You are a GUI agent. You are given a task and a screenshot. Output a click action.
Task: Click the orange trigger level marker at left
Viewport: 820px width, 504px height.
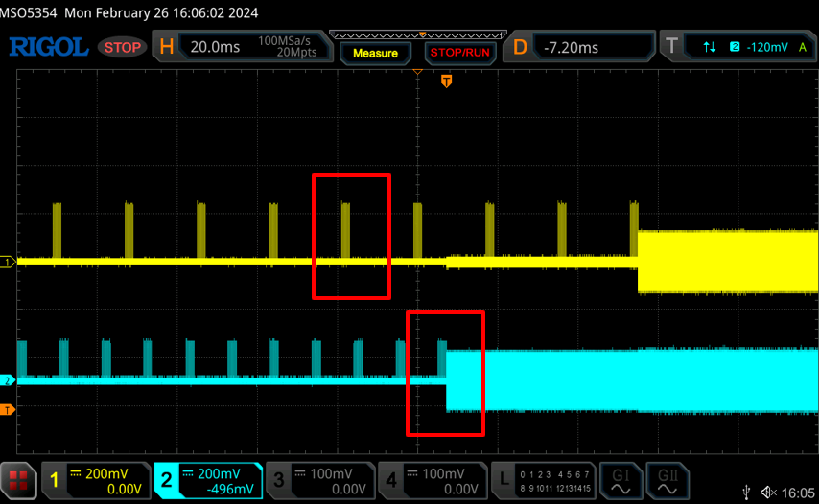point(8,410)
